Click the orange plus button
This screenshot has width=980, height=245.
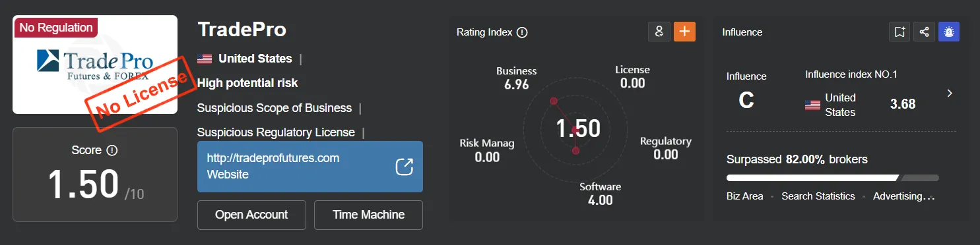point(684,32)
